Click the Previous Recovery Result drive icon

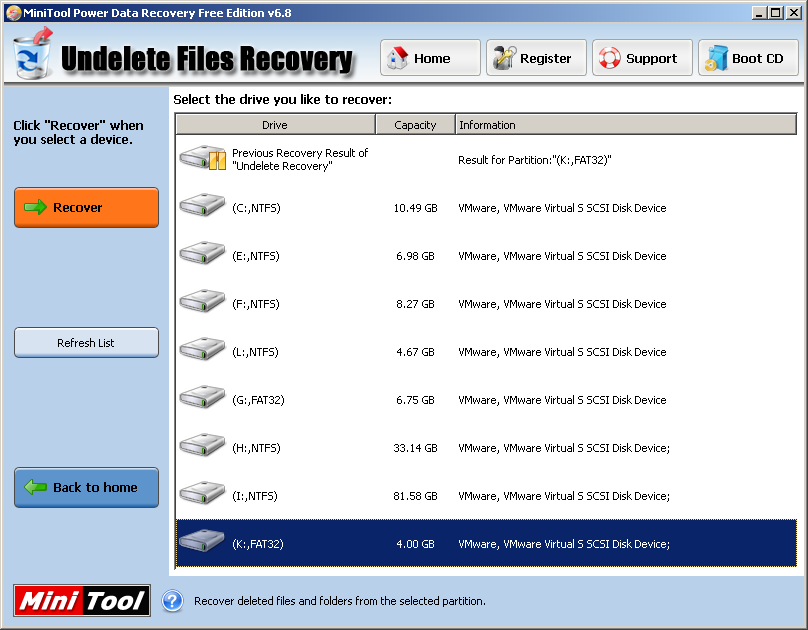pos(203,158)
